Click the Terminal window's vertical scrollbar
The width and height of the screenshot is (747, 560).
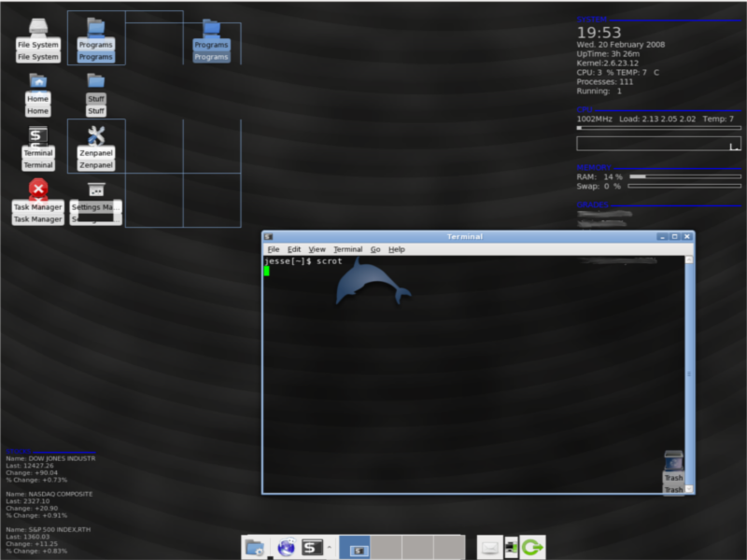pyautogui.click(x=689, y=373)
